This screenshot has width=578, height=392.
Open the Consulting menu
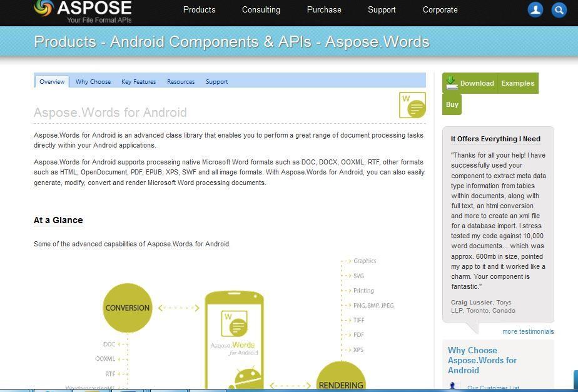tap(261, 10)
